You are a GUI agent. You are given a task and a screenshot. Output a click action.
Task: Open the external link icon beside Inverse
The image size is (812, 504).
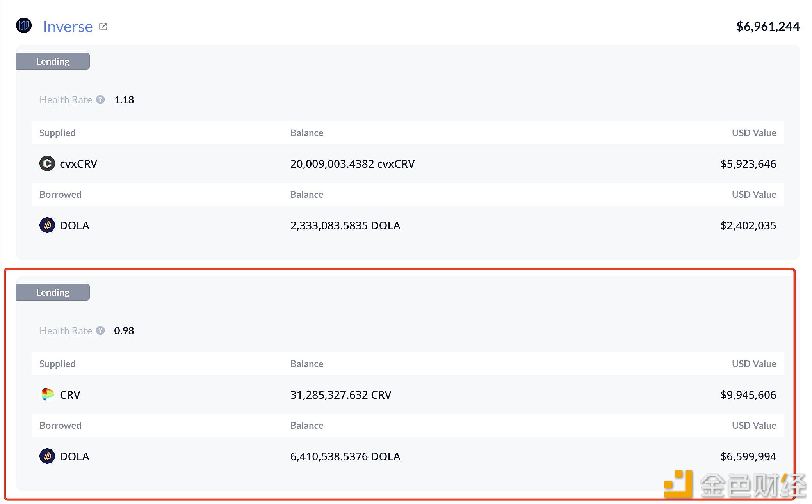103,27
